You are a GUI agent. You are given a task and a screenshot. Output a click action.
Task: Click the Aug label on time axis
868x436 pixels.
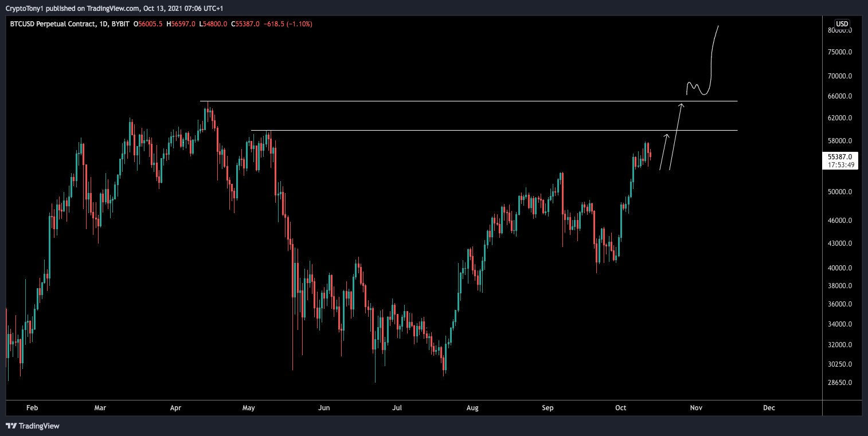point(472,408)
